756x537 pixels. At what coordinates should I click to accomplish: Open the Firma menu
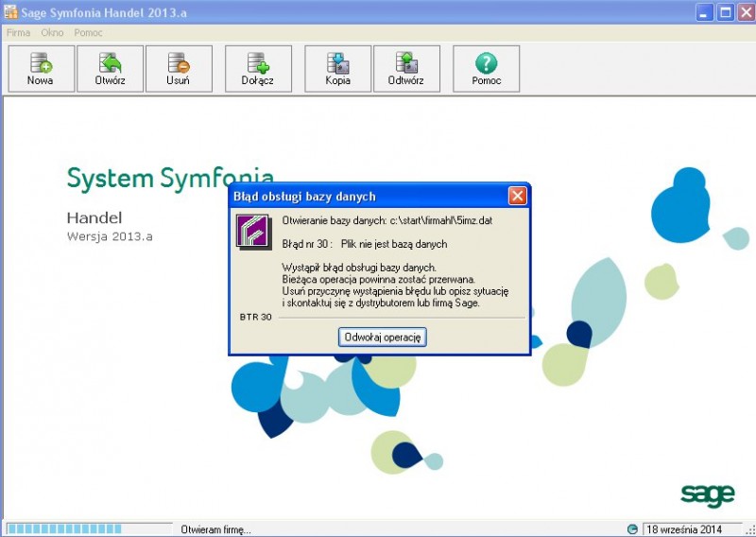coord(18,33)
